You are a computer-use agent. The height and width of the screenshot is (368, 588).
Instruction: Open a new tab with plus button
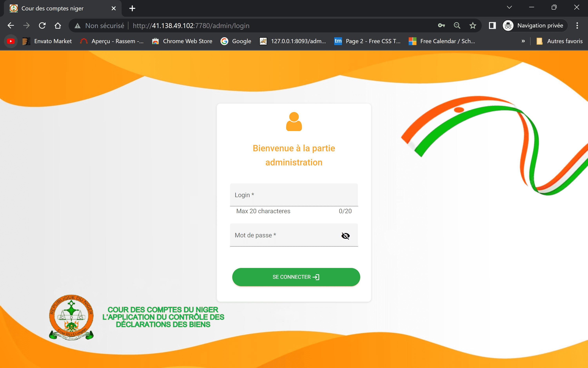[132, 8]
